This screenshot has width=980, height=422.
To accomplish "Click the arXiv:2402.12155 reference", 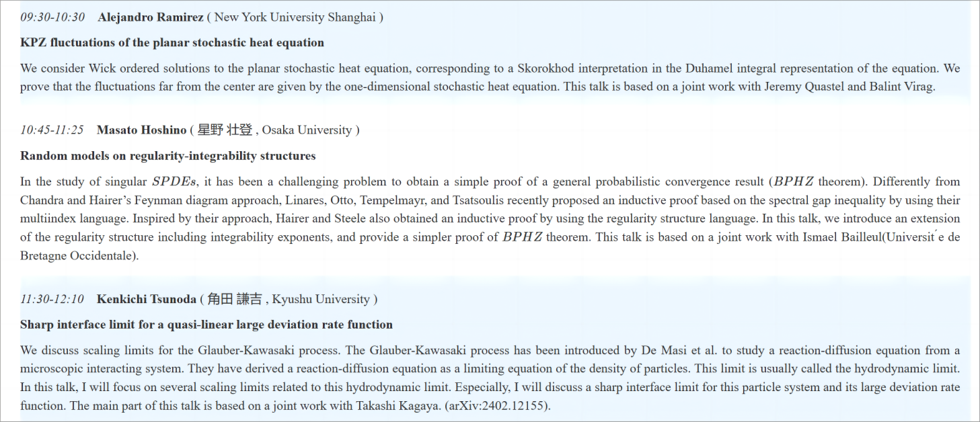I will click(x=498, y=407).
